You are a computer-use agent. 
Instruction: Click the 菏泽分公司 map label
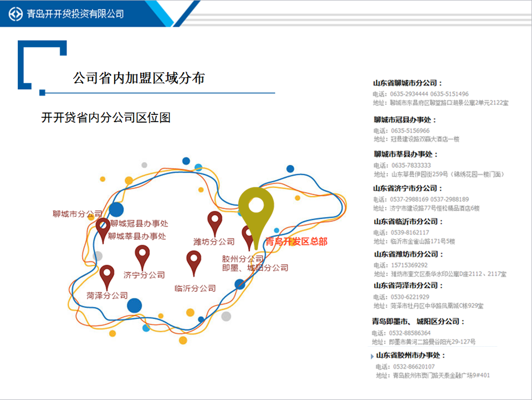[x=107, y=296]
